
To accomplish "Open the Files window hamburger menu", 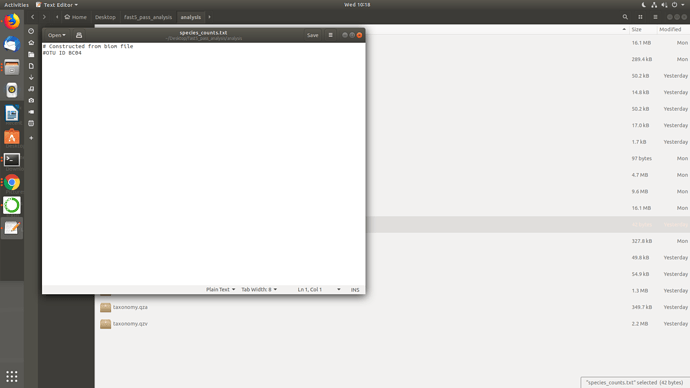I will [655, 17].
